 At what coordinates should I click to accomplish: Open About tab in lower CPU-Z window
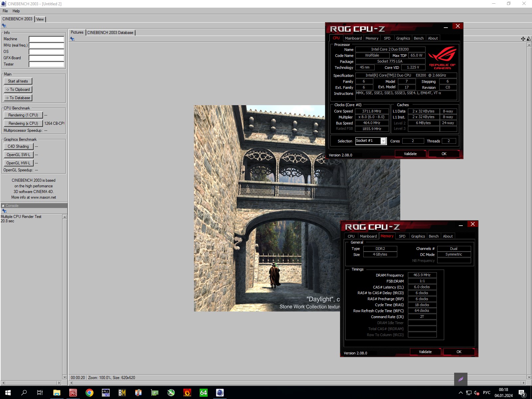point(448,236)
